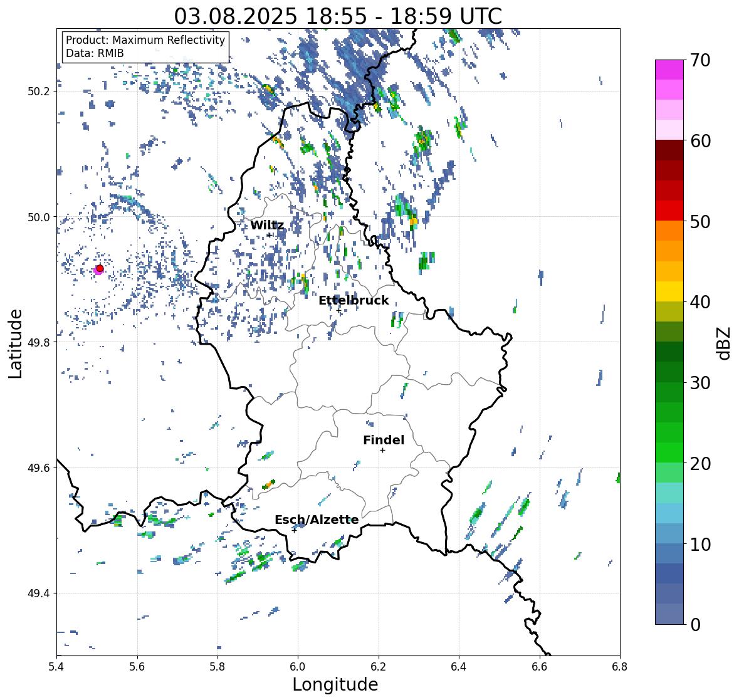739x700 pixels.
Task: Click the colorbar tick label 0
Action: (695, 625)
